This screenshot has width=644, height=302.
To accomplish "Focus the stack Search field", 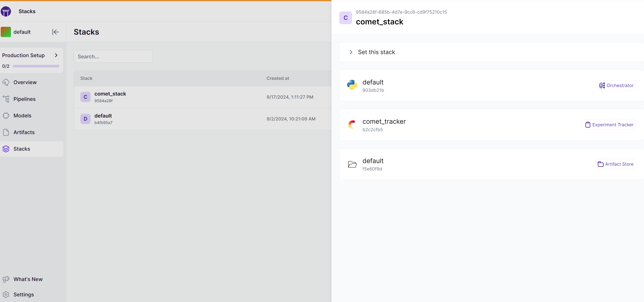I will point(113,56).
